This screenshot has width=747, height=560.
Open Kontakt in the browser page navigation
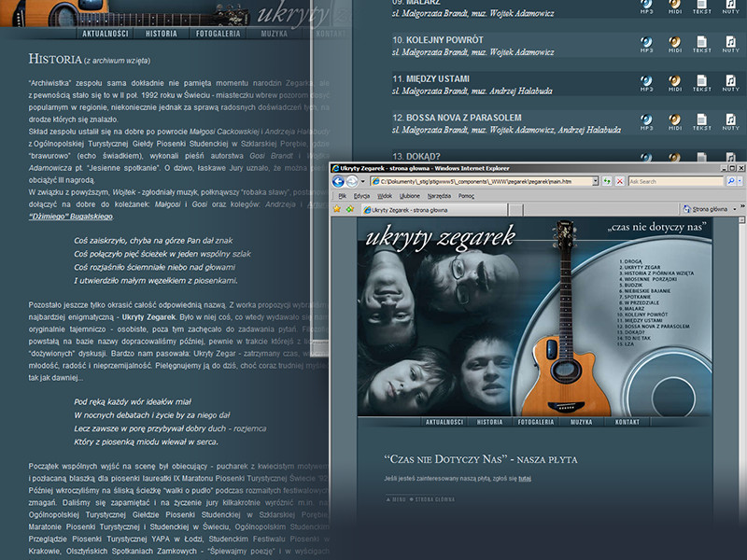627,422
